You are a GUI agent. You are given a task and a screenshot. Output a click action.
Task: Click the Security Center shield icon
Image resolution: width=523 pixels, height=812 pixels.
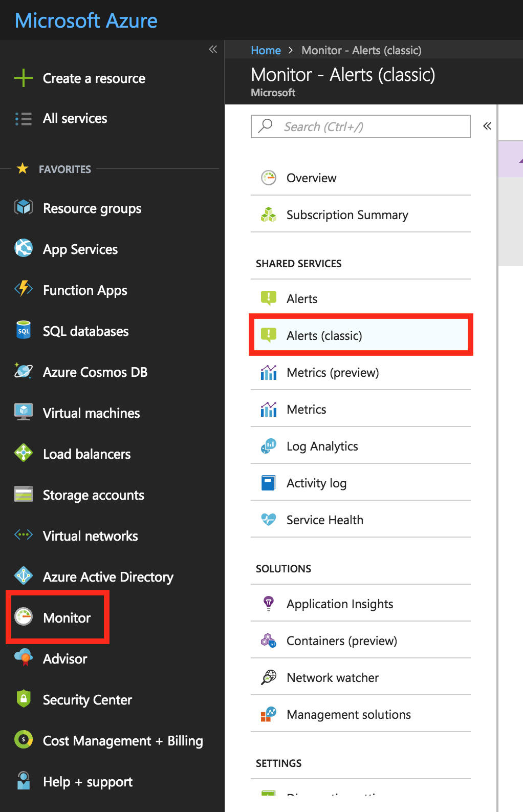[24, 698]
